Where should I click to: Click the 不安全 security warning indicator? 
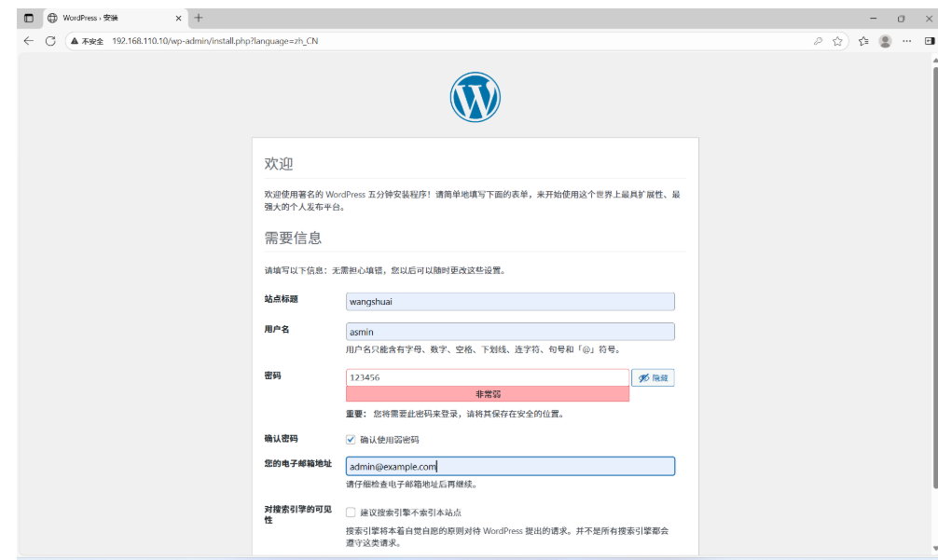click(88, 41)
